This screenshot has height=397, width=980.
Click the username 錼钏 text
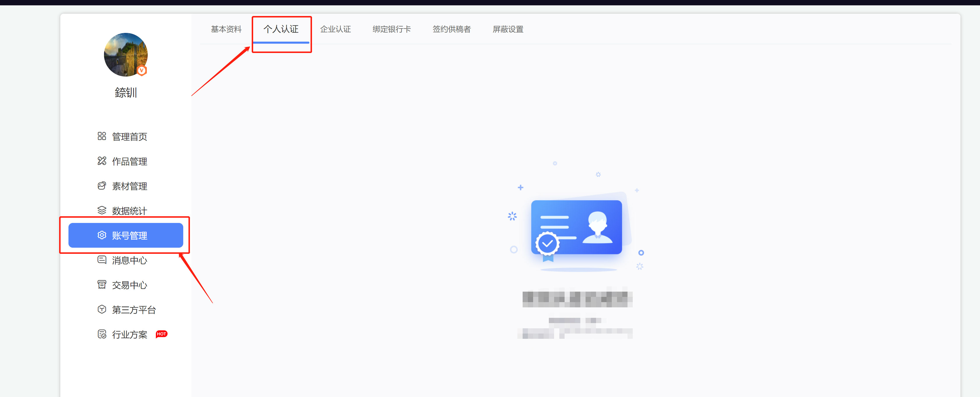(126, 92)
